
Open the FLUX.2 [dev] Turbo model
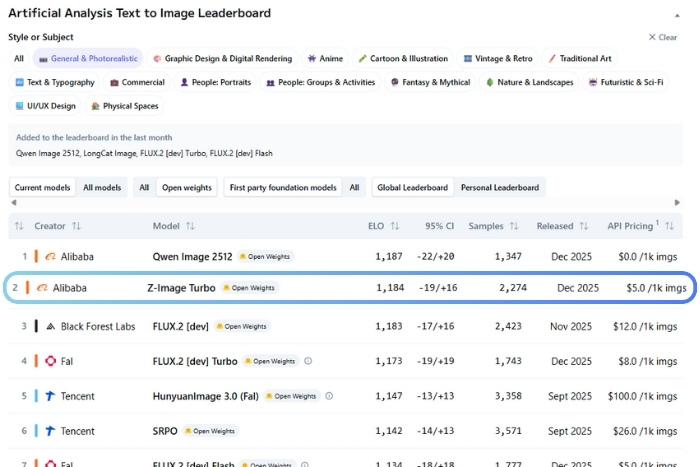195,361
